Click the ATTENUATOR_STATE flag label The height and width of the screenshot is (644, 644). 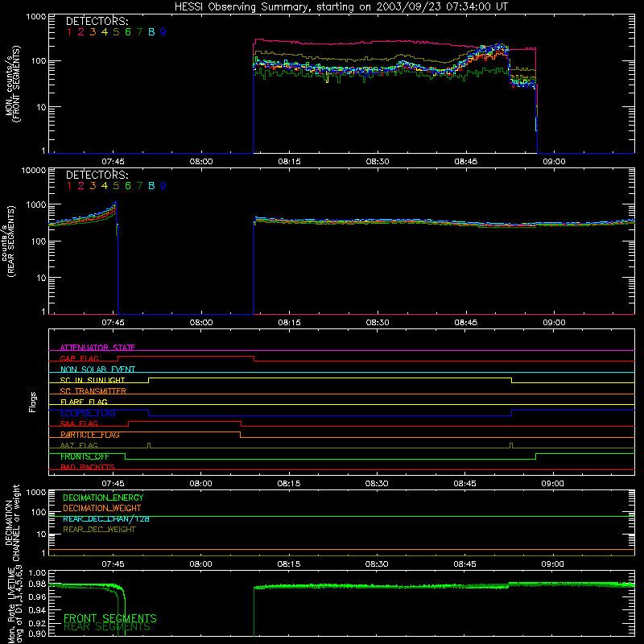pyautogui.click(x=97, y=348)
